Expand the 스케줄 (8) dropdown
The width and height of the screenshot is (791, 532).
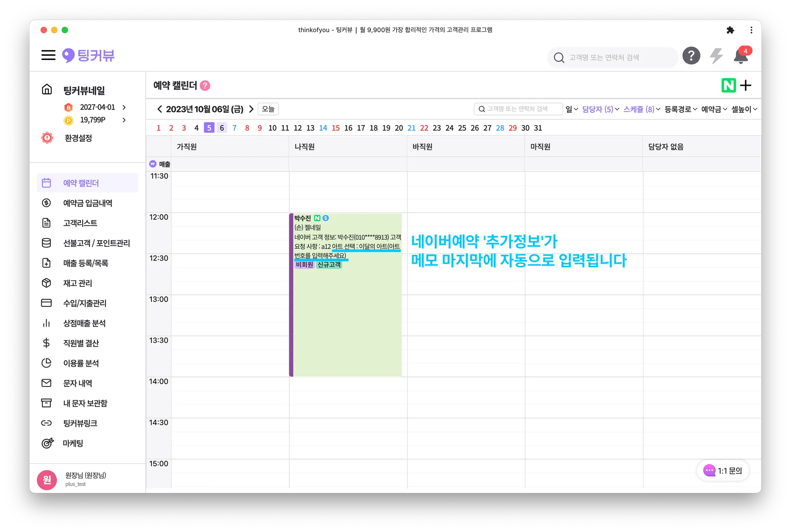coord(642,109)
